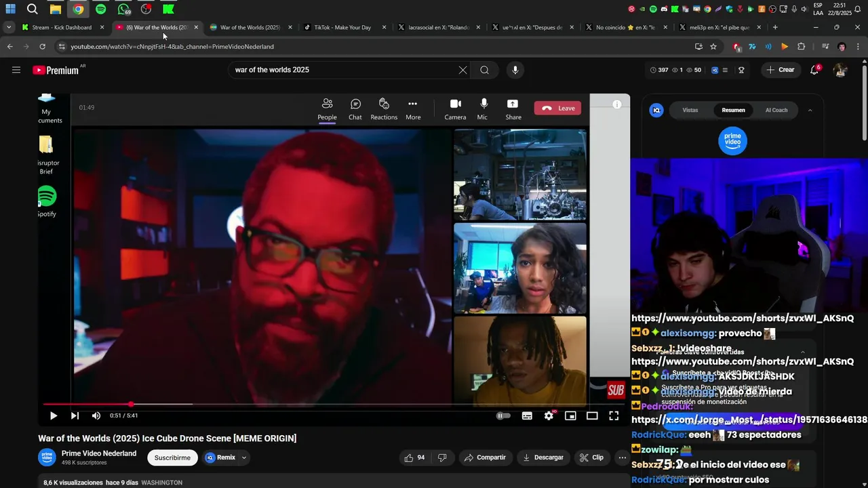The image size is (868, 488).
Task: Open the Chrome media control button
Action: (825, 46)
